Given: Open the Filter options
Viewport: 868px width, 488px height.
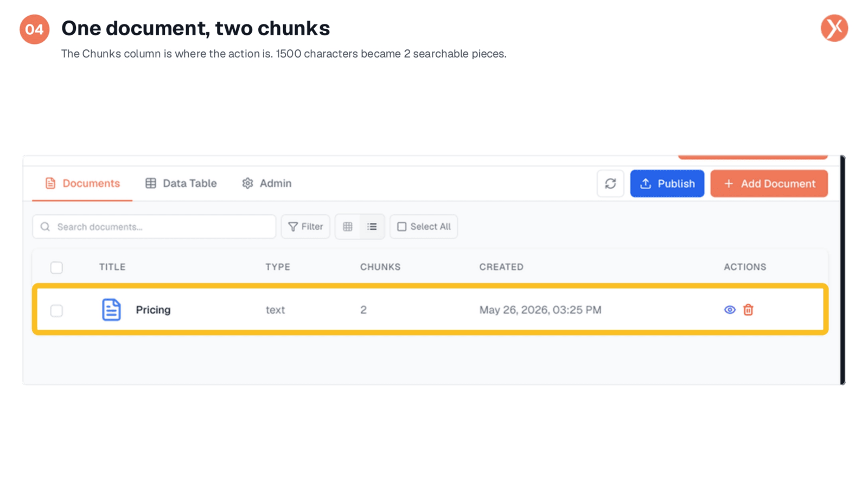Looking at the screenshot, I should coord(305,227).
